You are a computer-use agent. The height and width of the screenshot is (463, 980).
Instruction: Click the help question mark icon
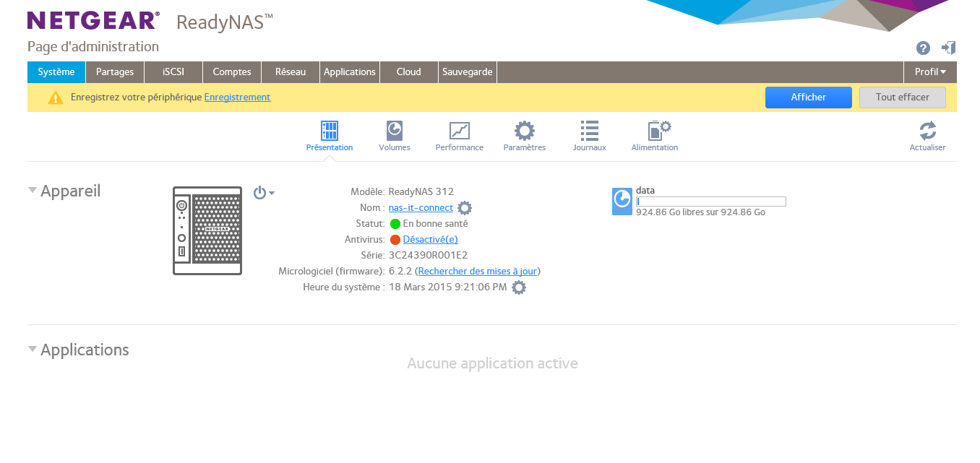(923, 48)
